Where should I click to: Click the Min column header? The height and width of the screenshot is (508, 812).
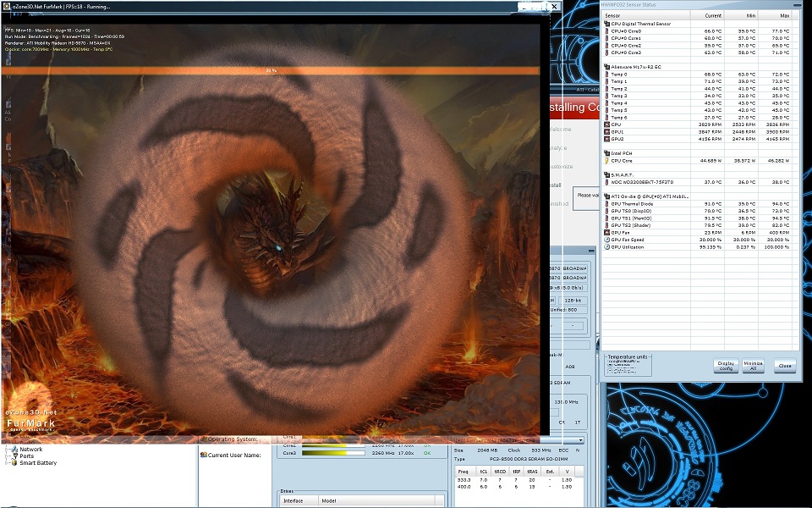pos(741,15)
